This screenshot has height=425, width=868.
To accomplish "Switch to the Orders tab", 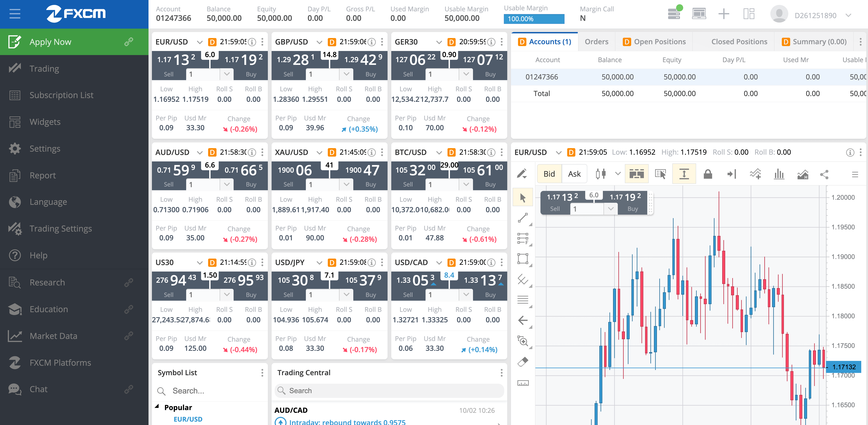I will click(596, 42).
